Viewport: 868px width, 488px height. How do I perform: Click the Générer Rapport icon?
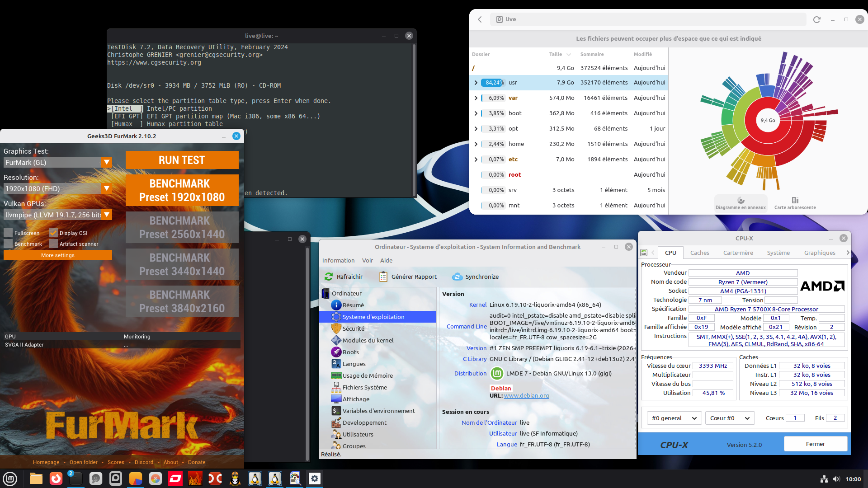(383, 277)
